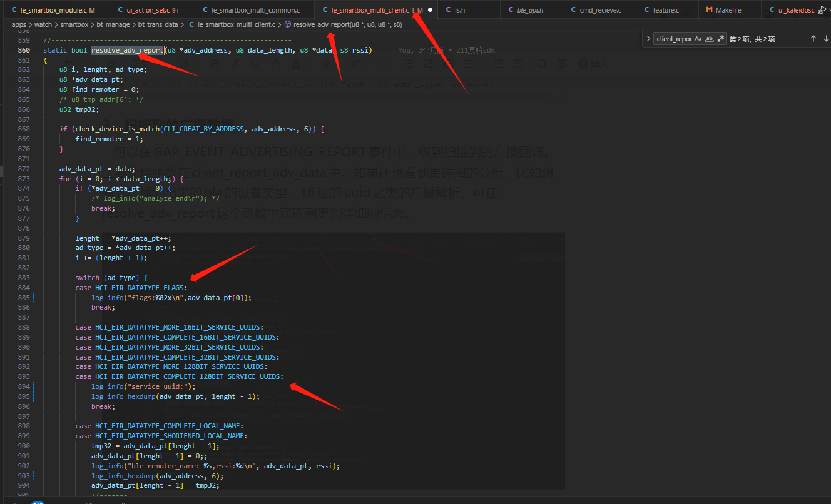
Task: Click the watch breadcrumb segment
Action: click(x=43, y=24)
